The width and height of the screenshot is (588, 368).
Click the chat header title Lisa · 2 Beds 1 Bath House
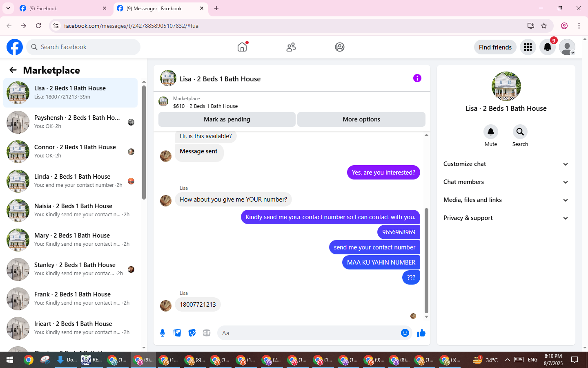tap(220, 79)
